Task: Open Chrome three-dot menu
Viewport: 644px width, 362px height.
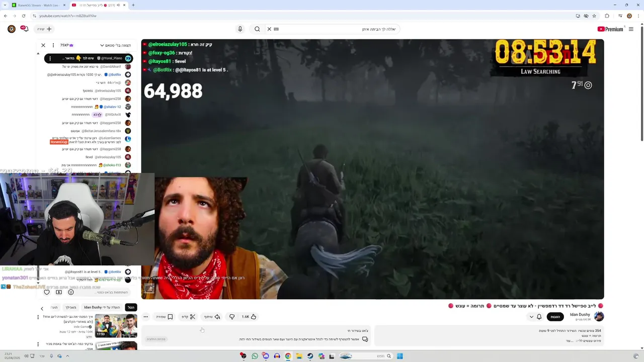Action: coord(639,16)
